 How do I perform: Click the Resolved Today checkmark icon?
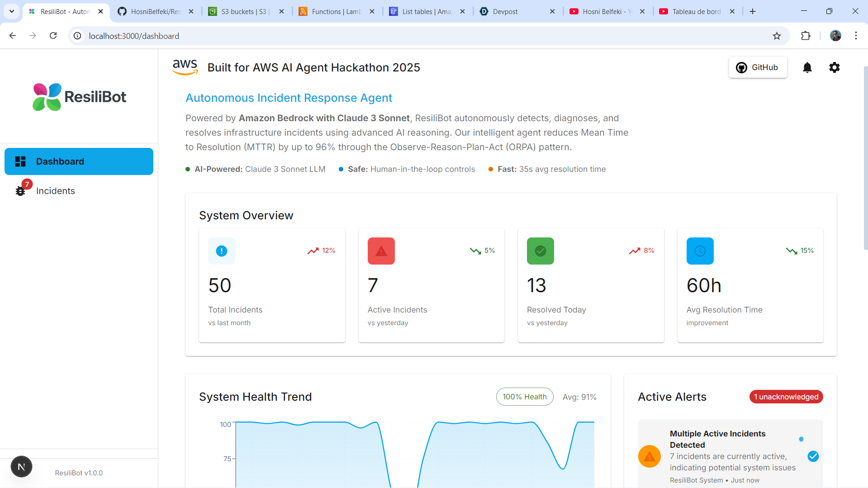tap(541, 251)
